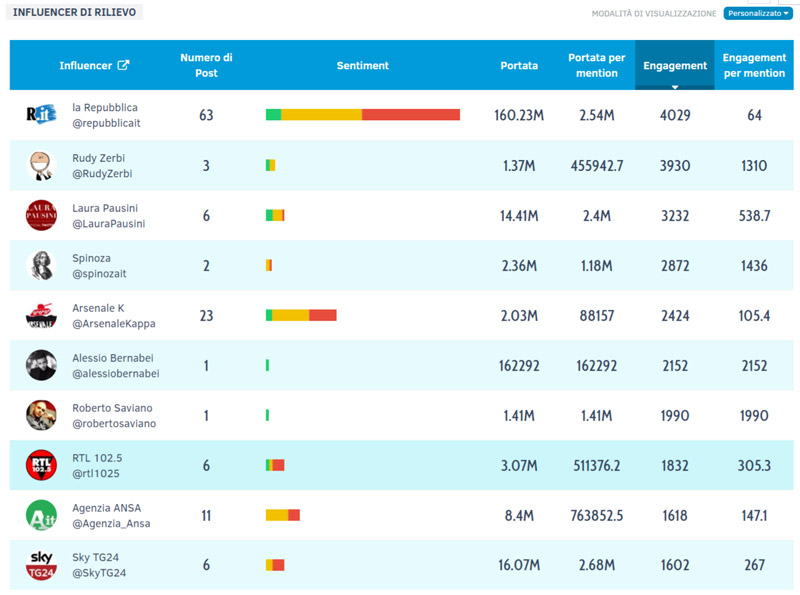Screen dimensions: 800x595
Task: Sort table by Sentiment column
Action: click(x=363, y=65)
